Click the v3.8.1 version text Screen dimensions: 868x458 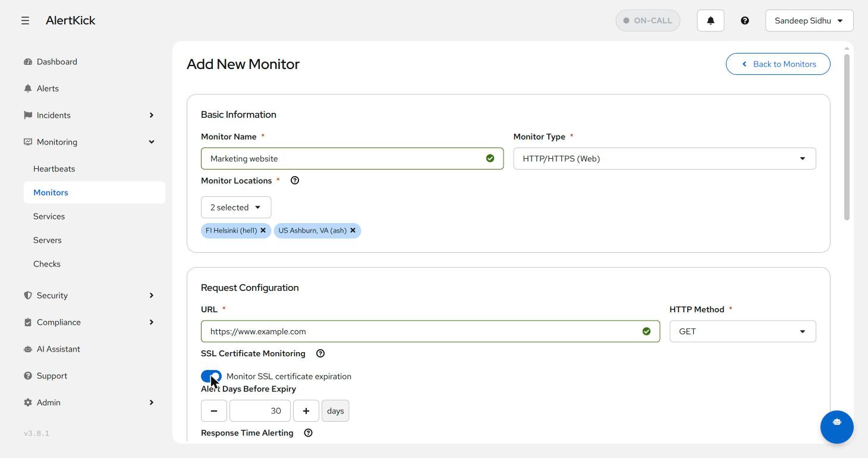37,433
